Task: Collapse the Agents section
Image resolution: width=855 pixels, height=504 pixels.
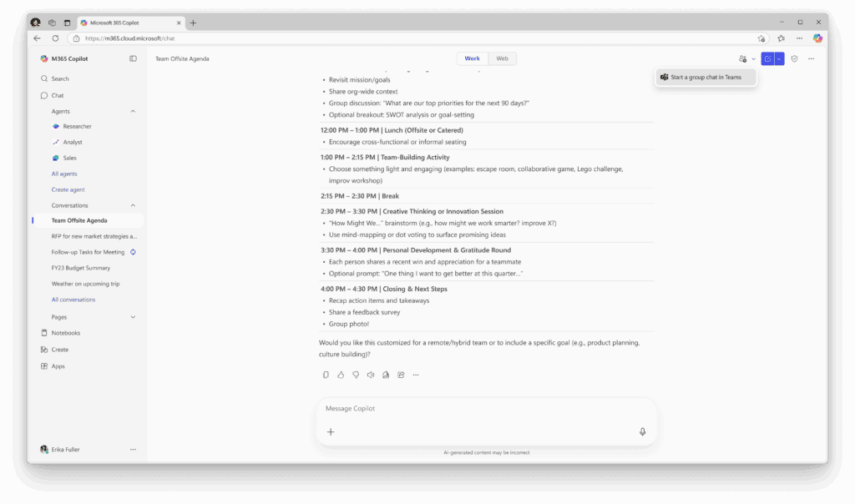Action: [x=133, y=110]
